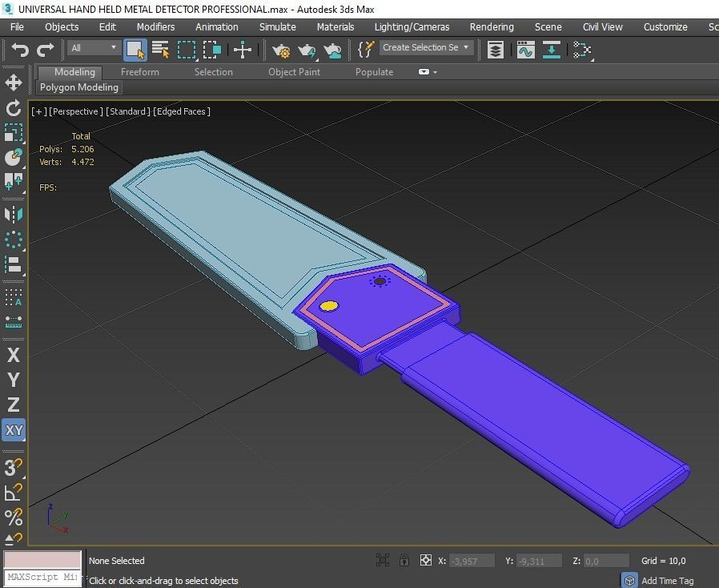The image size is (719, 588).
Task: Click the Undo arrow icon
Action: coord(20,49)
